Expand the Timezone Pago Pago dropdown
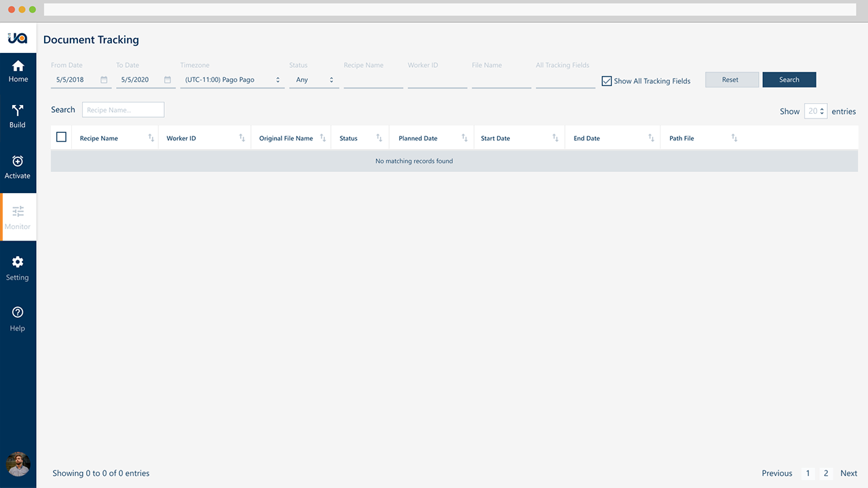868x488 pixels. pyautogui.click(x=232, y=80)
